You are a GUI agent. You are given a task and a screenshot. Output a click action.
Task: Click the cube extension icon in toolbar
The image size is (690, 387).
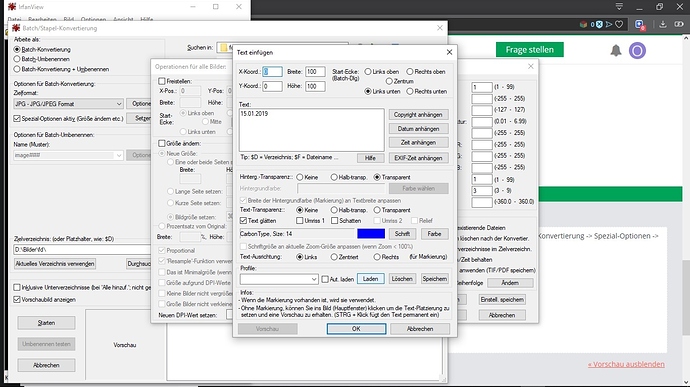pos(583,24)
